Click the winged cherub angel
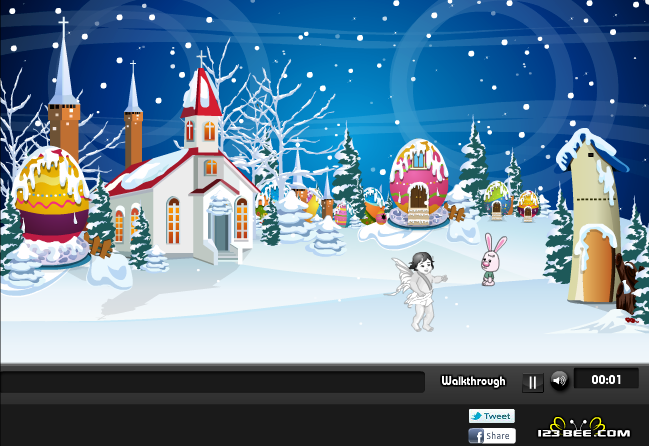 [x=419, y=291]
